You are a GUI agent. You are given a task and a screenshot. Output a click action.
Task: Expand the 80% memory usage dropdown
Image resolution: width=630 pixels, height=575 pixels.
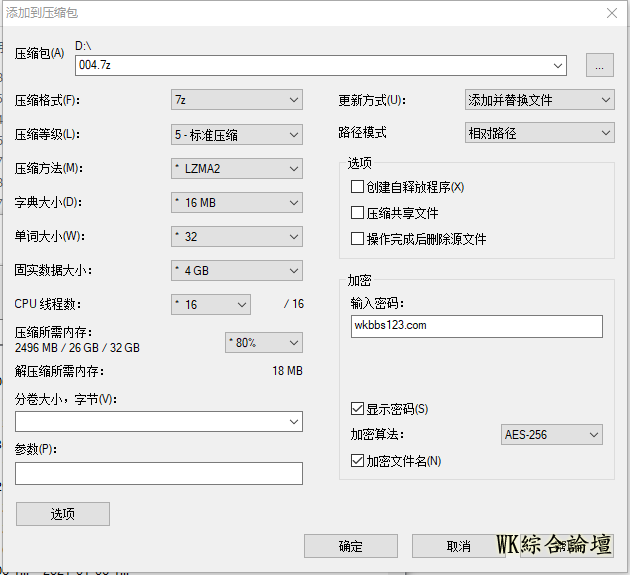coord(263,342)
